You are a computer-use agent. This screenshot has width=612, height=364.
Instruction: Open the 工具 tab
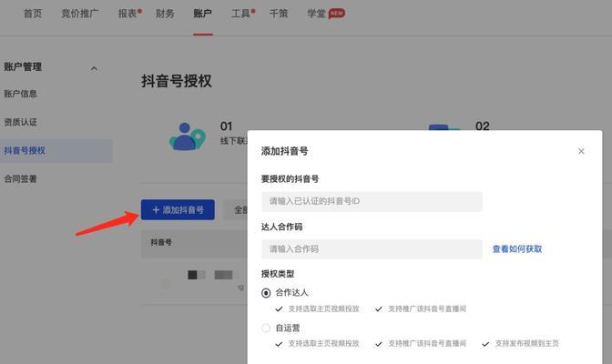[240, 14]
